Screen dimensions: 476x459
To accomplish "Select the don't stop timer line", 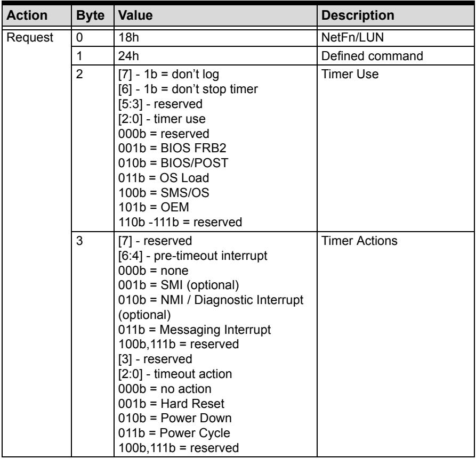I will point(188,89).
